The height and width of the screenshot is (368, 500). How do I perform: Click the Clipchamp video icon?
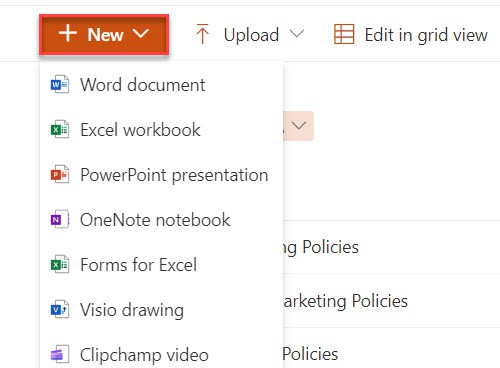(x=60, y=355)
